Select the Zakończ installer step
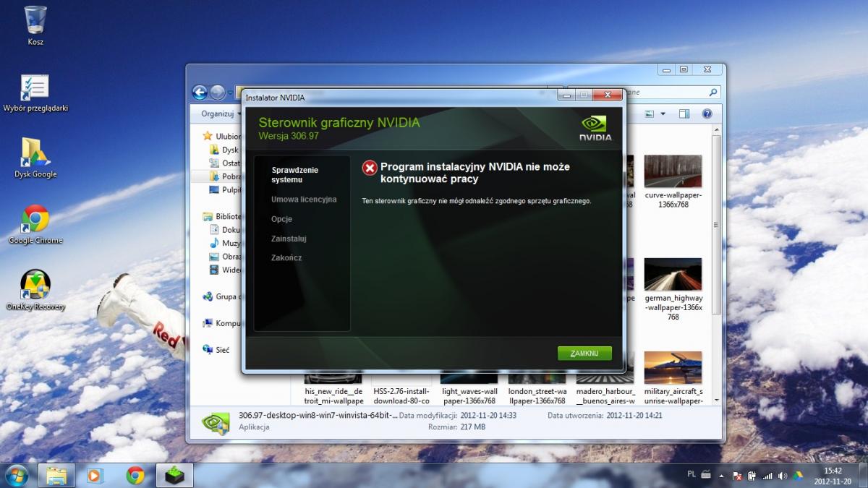 point(286,257)
